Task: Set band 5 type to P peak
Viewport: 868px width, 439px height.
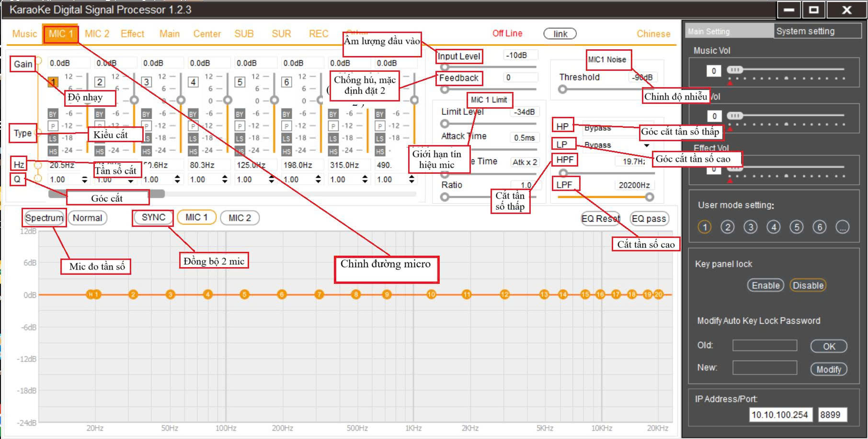Action: 240,126
